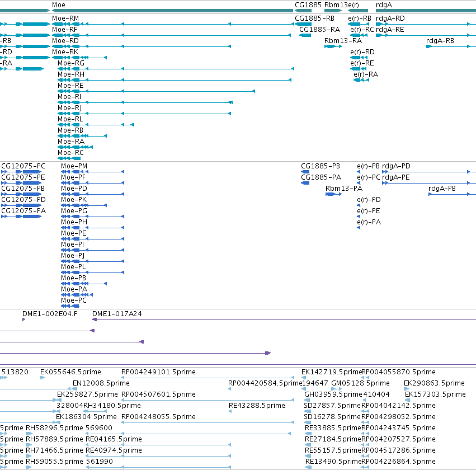Click transcript rdgA-RB
The image size is (476, 470).
point(440,41)
